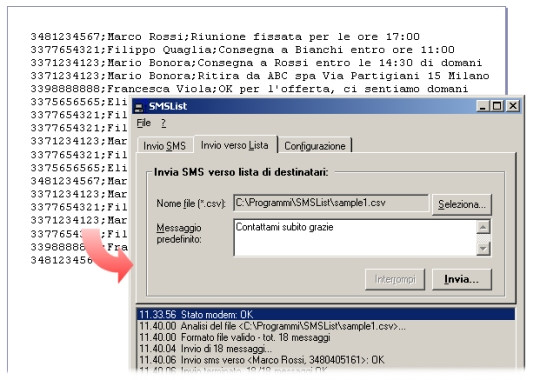The image size is (540, 380).
Task: Select log row 'Invio di 18 messaggi...'
Action: [x=326, y=349]
